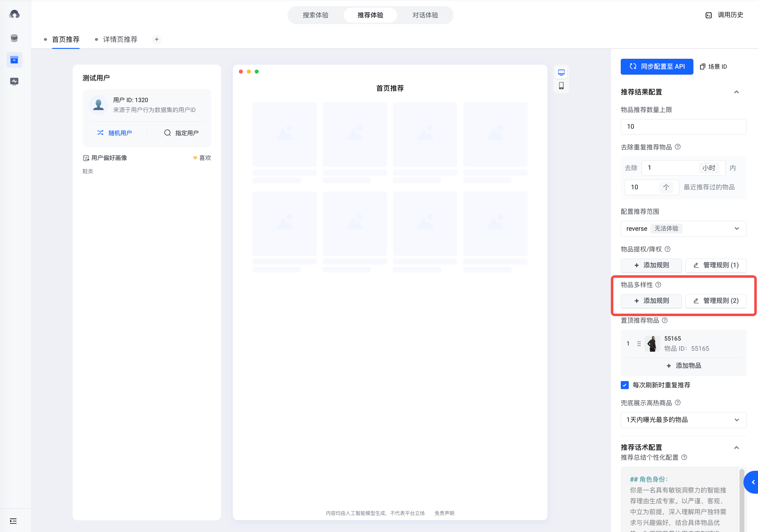Open the monitoring chart icon in sidebar
Screen dimensions: 758x532
pyautogui.click(x=14, y=81)
